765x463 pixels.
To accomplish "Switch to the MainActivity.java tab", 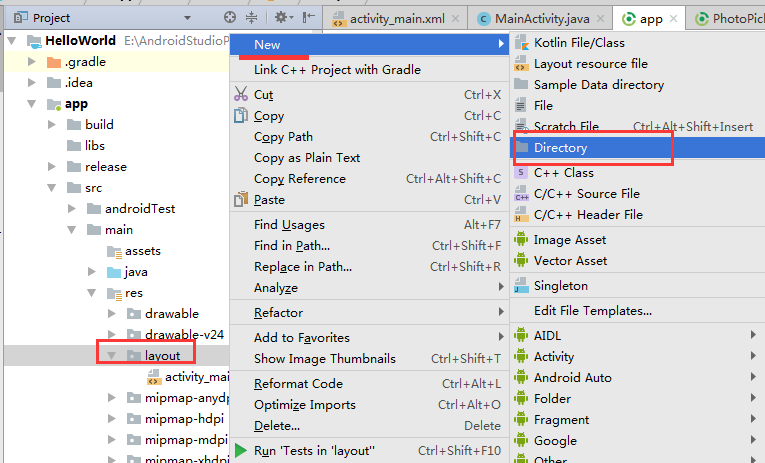I will pyautogui.click(x=541, y=19).
